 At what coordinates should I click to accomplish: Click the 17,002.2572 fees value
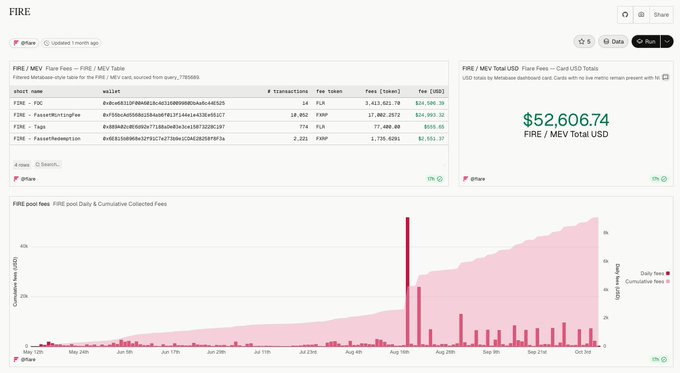pyautogui.click(x=384, y=115)
